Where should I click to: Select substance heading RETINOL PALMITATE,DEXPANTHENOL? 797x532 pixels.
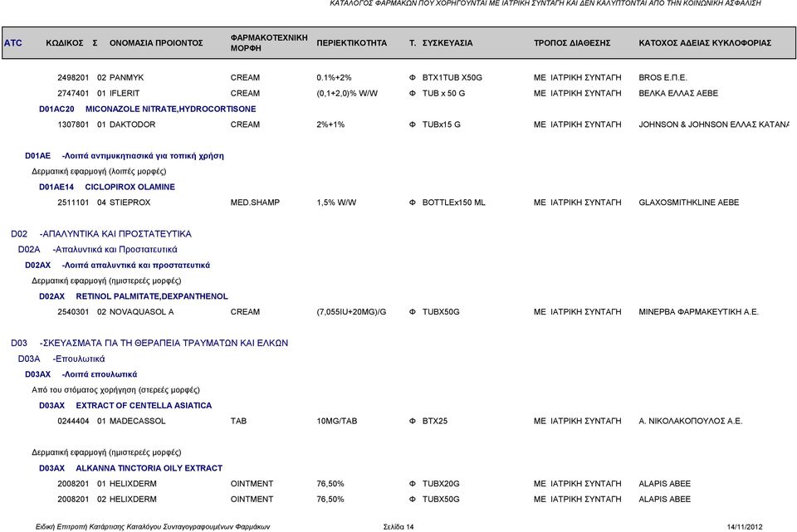(x=152, y=296)
